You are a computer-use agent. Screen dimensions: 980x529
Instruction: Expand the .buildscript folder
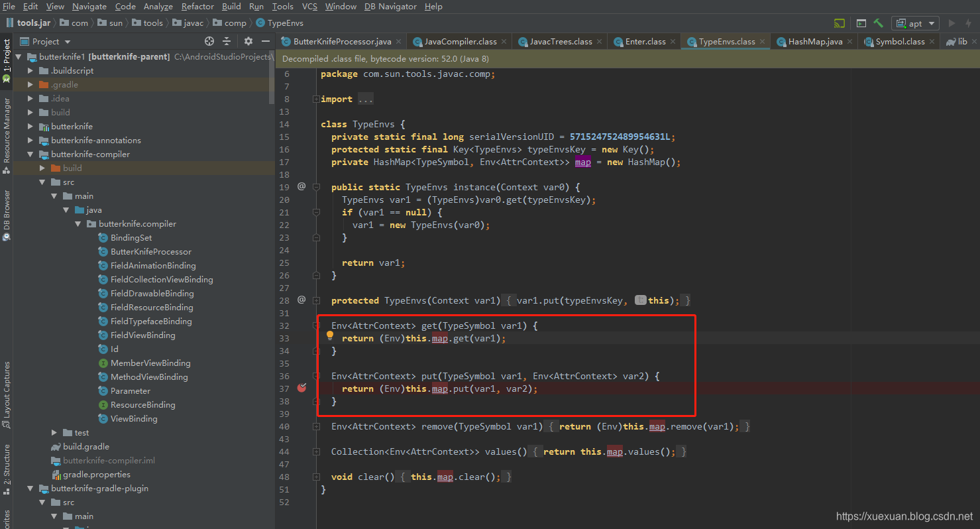point(30,70)
